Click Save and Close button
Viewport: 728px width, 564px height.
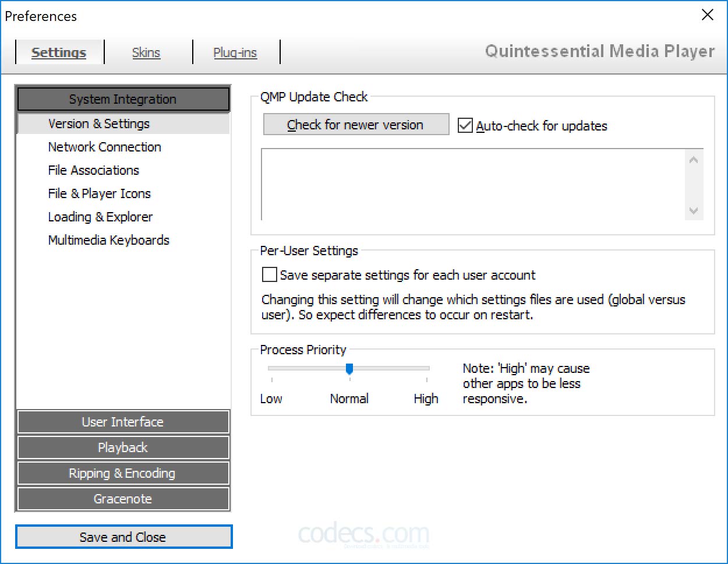[123, 537]
